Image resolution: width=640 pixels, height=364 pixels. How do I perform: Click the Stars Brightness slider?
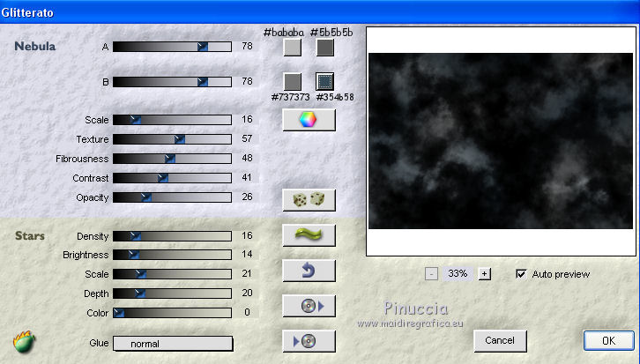tap(172, 255)
